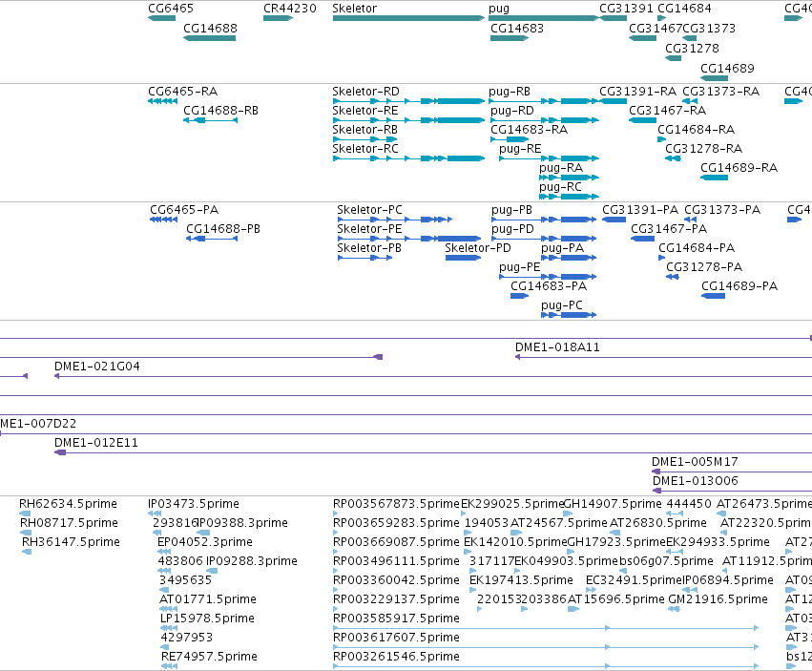Click the CG14688-RB transcript label
The image size is (812, 671).
coord(221,111)
